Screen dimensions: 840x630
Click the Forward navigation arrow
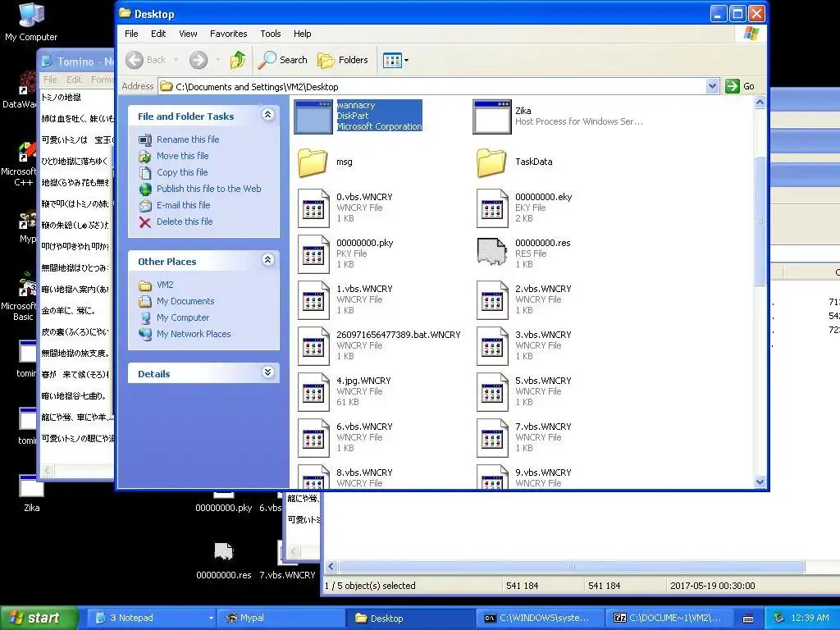(199, 60)
